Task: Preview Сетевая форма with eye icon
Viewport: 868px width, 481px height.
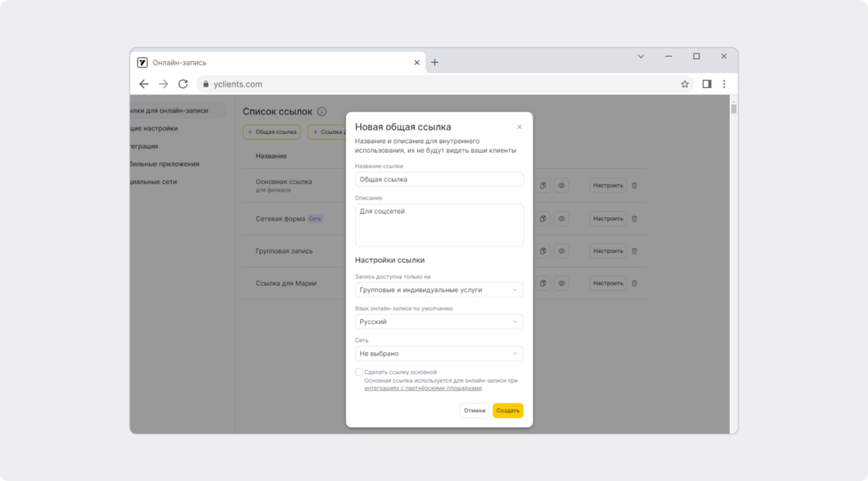Action: click(x=561, y=218)
